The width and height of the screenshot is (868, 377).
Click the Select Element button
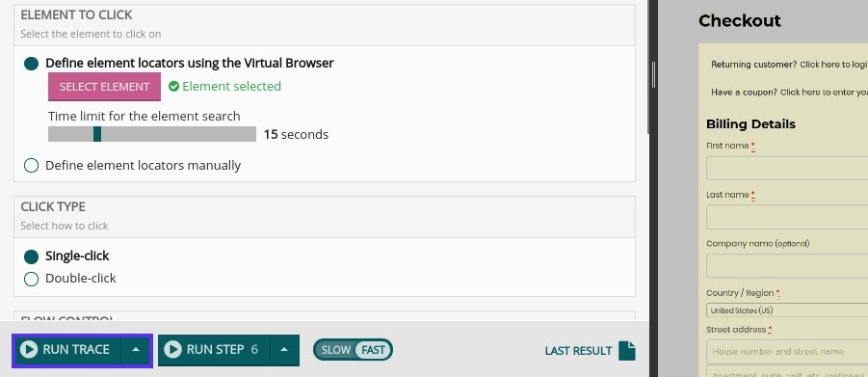pyautogui.click(x=104, y=87)
